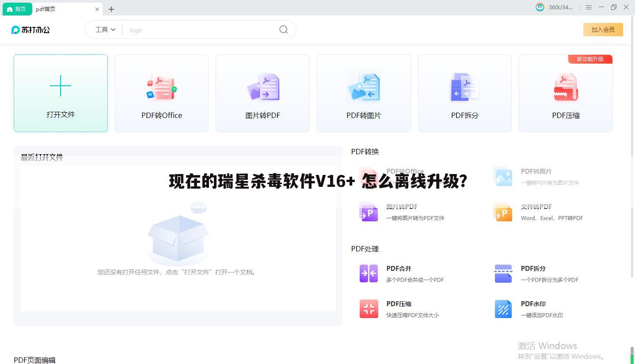This screenshot has width=635, height=364.
Task: Open the PDF转图片 card icon
Action: (x=364, y=87)
